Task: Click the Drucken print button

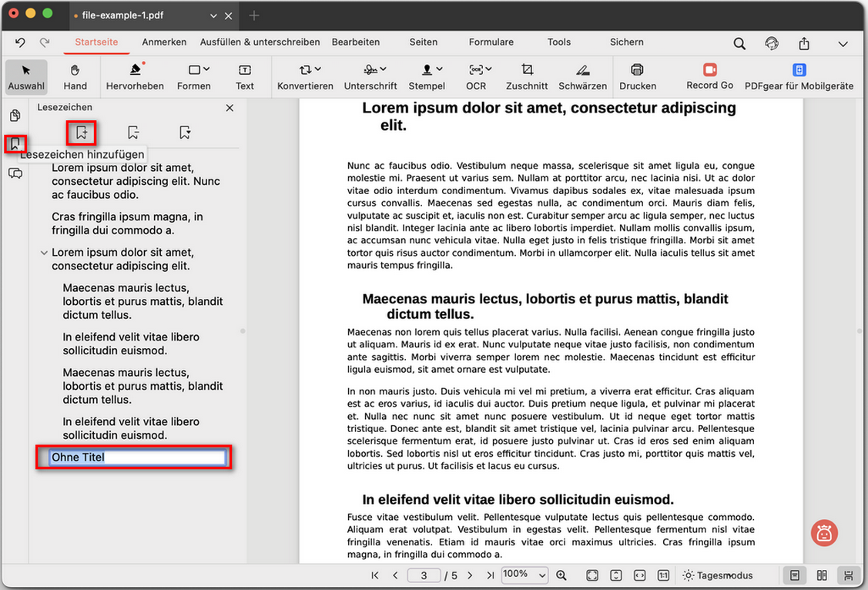Action: (638, 77)
